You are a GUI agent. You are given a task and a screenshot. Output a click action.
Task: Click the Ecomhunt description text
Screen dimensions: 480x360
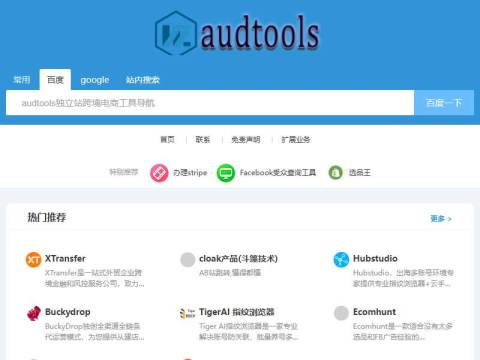(403, 331)
